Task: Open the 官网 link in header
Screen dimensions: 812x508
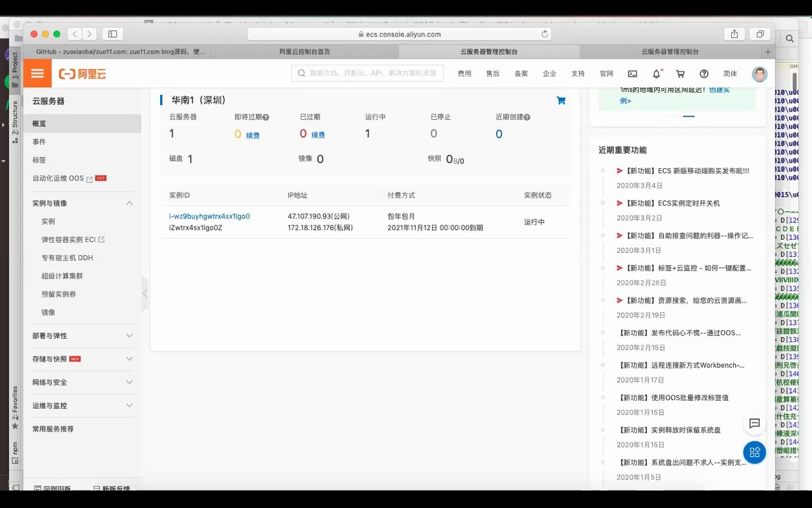Action: click(x=606, y=74)
